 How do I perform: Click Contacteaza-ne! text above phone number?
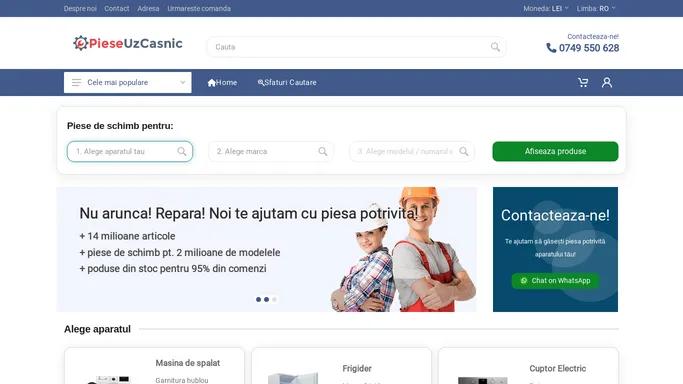coord(593,36)
